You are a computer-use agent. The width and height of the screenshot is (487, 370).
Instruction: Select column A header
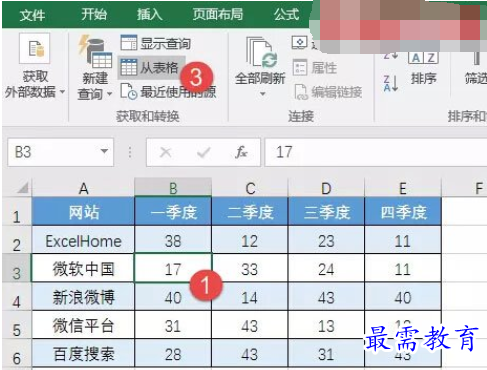pyautogui.click(x=83, y=188)
